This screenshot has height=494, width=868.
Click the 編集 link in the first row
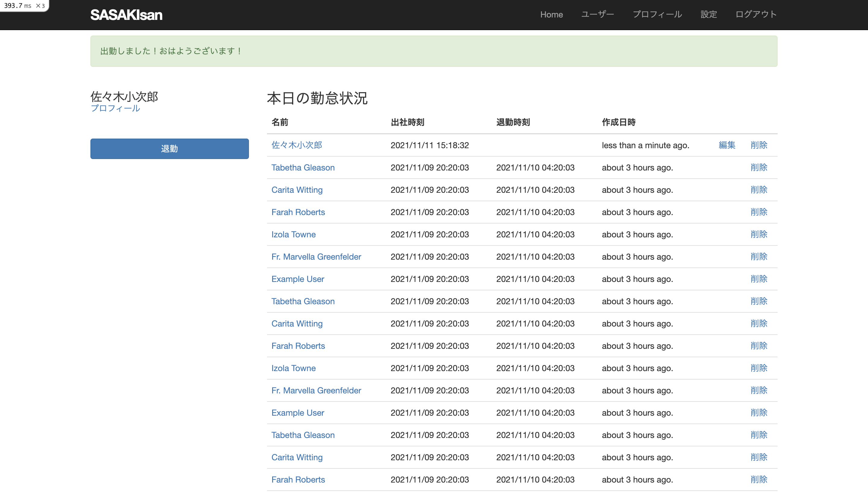[x=727, y=145]
